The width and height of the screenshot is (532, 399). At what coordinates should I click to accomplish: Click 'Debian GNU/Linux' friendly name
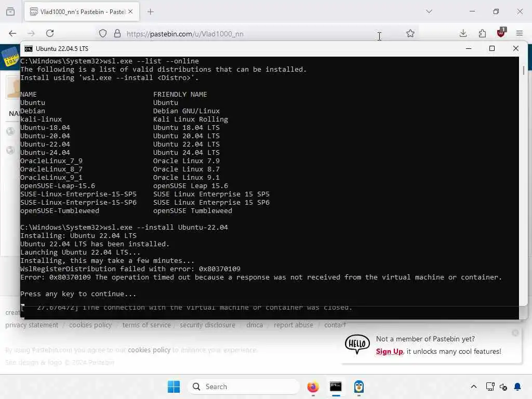(187, 111)
